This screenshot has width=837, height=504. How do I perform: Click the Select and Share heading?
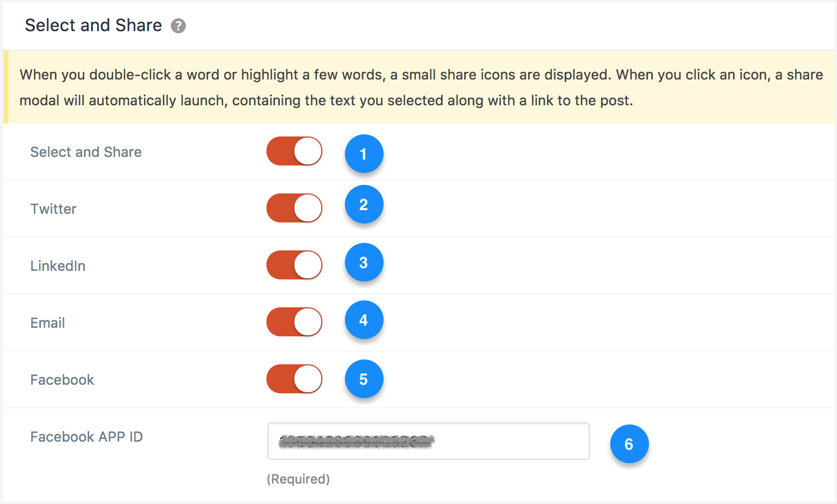click(x=93, y=25)
